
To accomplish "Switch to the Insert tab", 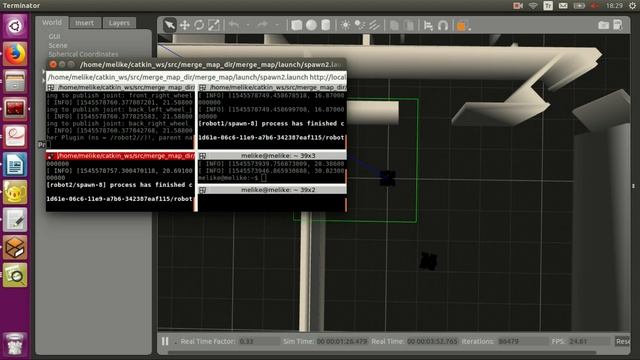I will [84, 23].
